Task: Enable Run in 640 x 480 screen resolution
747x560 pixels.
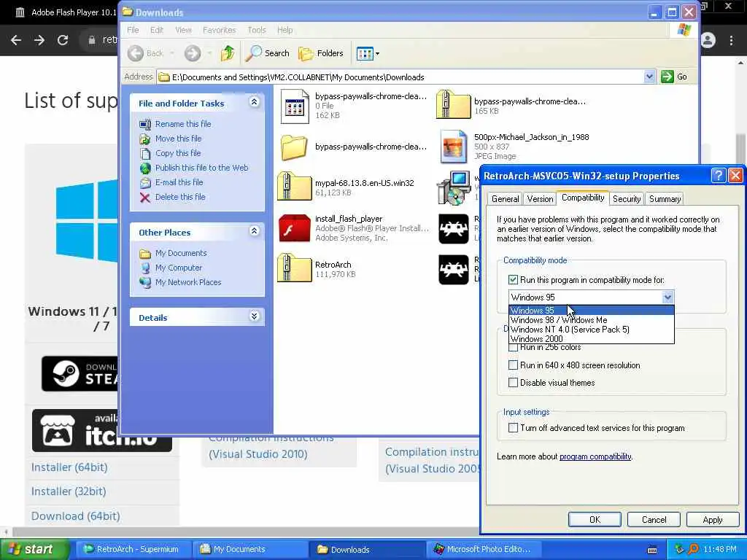Action: [x=513, y=365]
